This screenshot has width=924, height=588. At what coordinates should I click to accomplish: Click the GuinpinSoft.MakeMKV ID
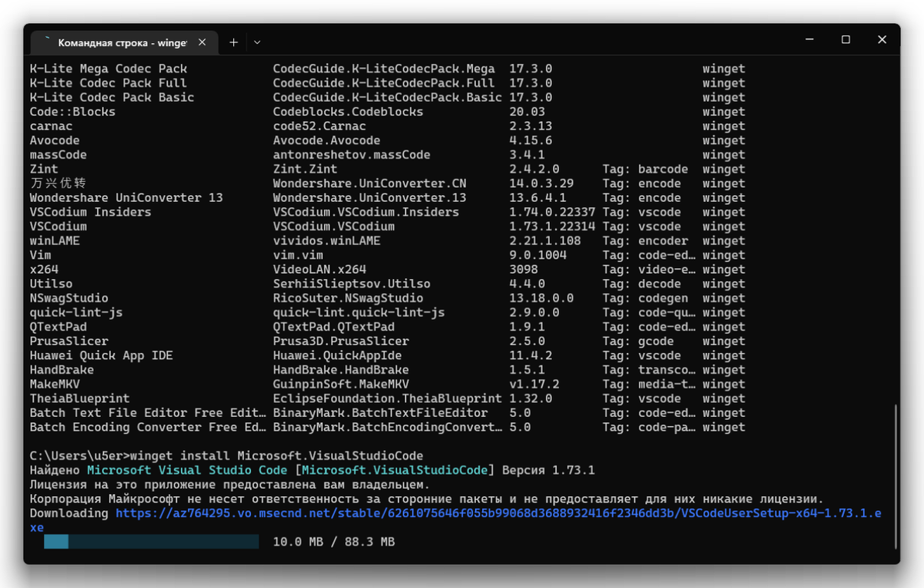coord(341,385)
